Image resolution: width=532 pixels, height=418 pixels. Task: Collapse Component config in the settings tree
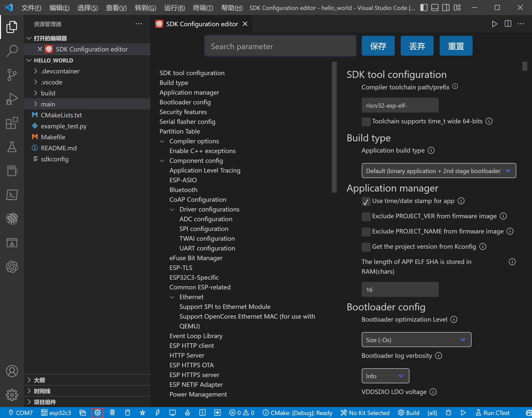point(162,161)
